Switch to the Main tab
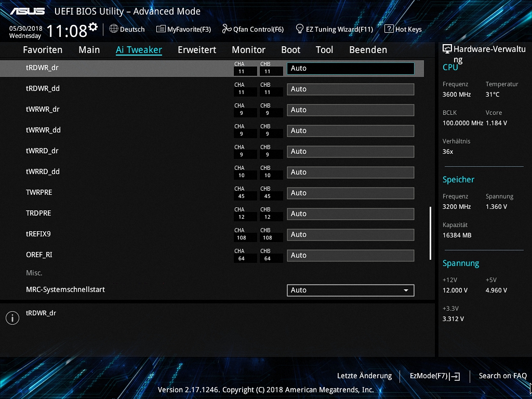The height and width of the screenshot is (399, 532). 89,50
